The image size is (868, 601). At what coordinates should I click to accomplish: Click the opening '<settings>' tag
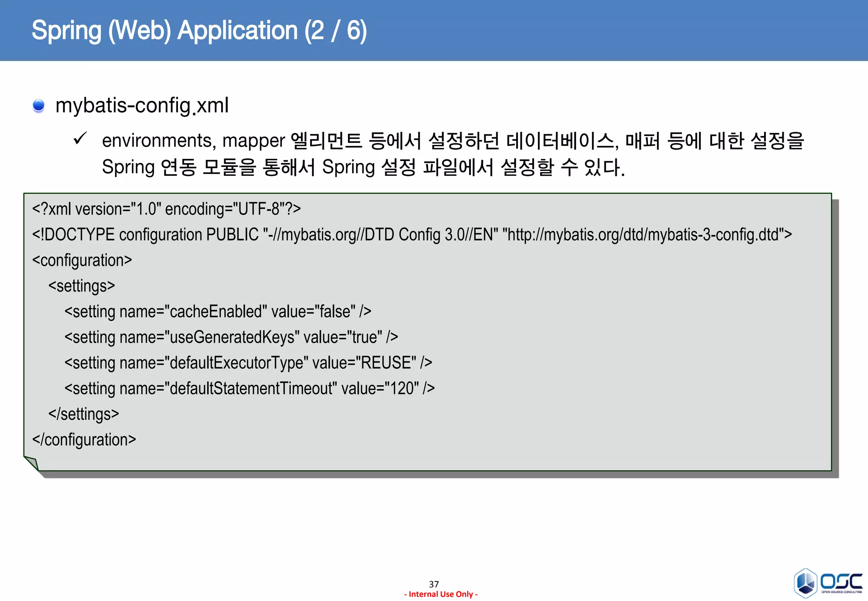tap(82, 286)
